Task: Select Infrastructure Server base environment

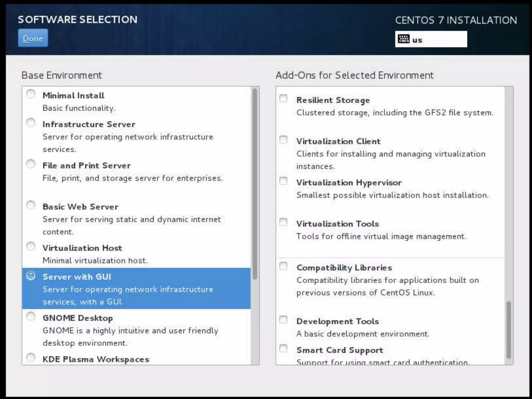Action: click(31, 123)
